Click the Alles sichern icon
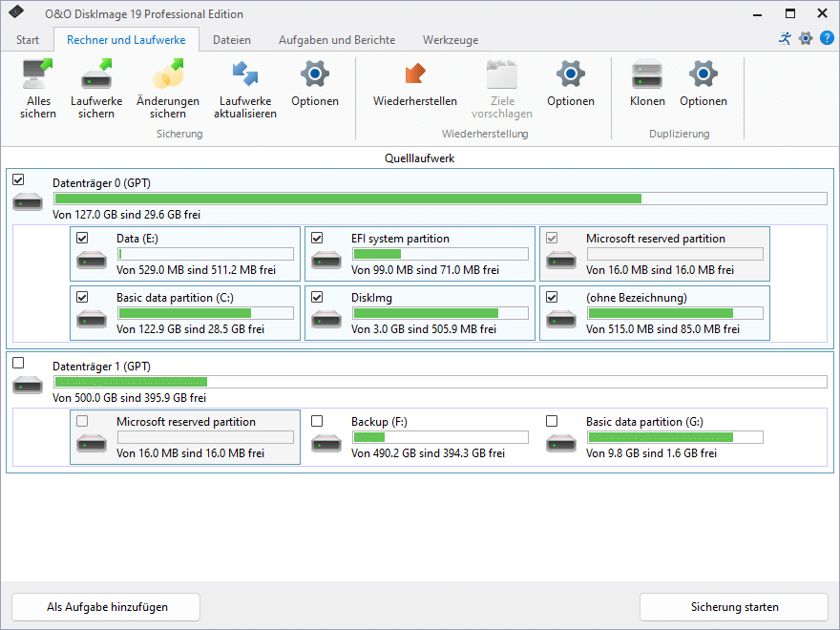The width and height of the screenshot is (840, 630). (38, 73)
